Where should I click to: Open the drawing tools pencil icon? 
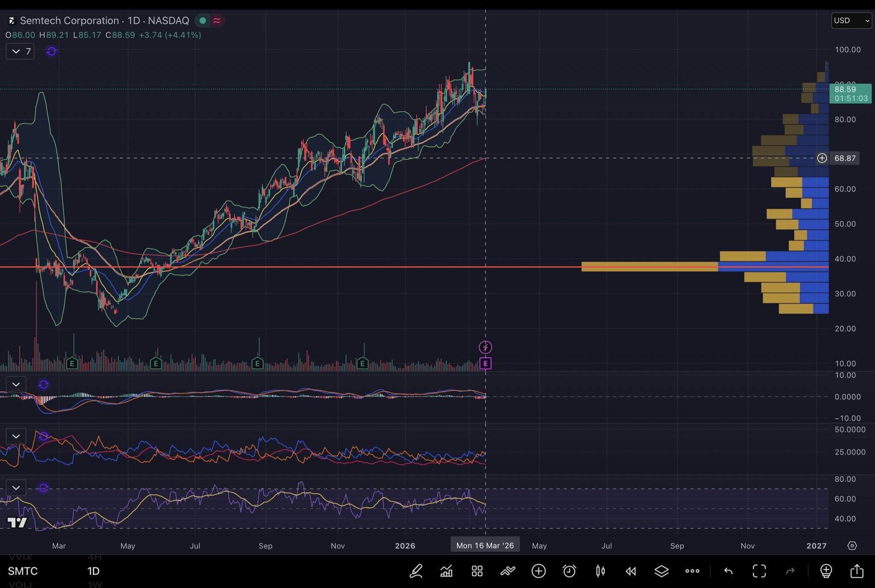416,571
